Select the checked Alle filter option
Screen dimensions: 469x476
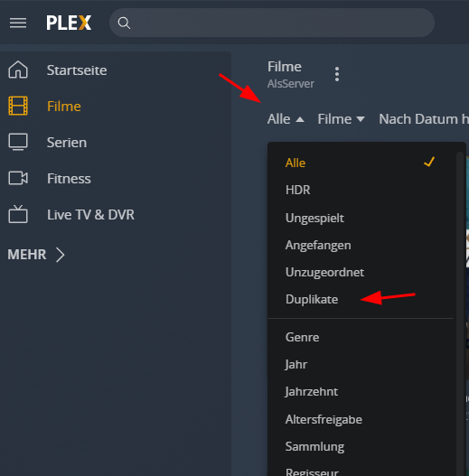(361, 163)
